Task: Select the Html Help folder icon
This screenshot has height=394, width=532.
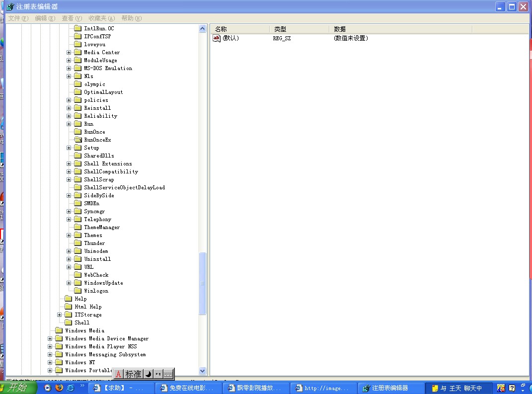Action: click(69, 307)
